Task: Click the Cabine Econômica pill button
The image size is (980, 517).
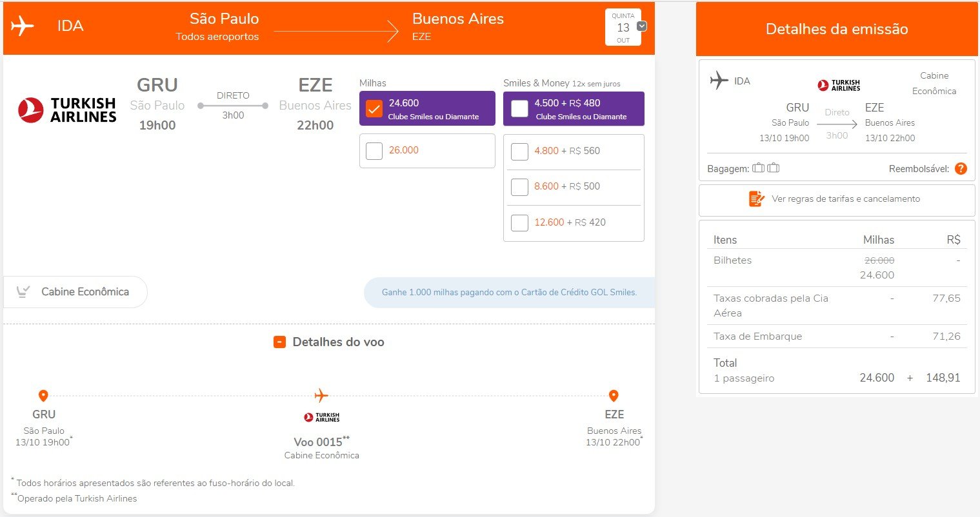Action: click(x=75, y=292)
